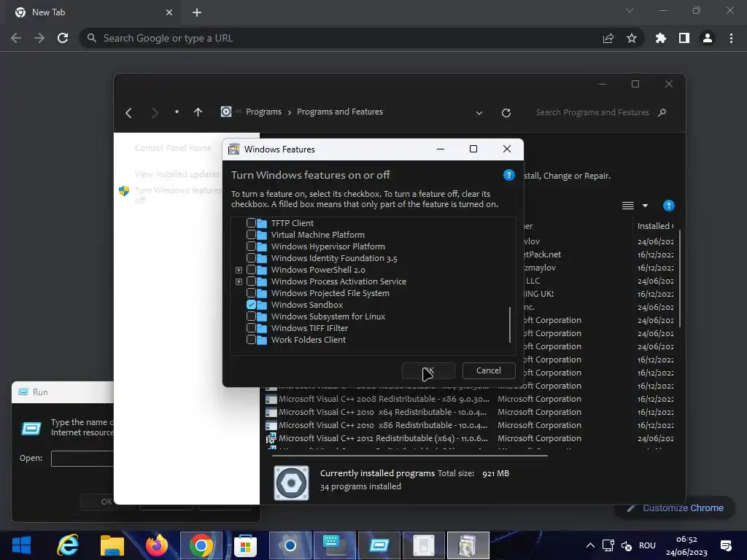Sort by Installed On column header

coord(655,226)
